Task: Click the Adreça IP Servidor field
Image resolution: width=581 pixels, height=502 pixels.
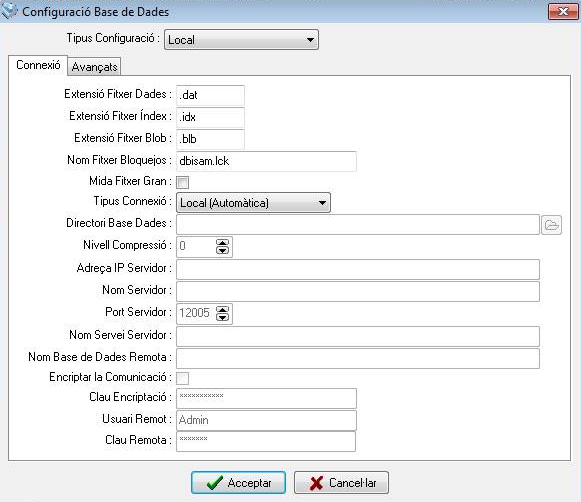Action: (x=358, y=269)
